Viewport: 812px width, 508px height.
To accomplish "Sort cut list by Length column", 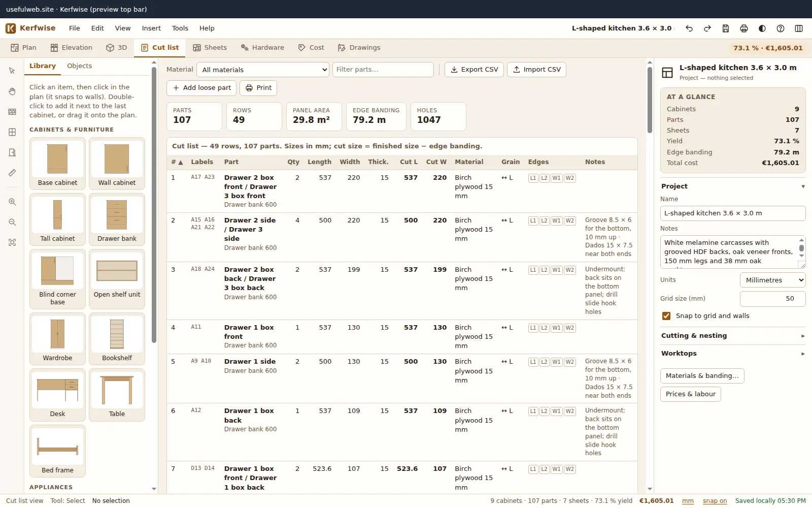I will coord(319,162).
